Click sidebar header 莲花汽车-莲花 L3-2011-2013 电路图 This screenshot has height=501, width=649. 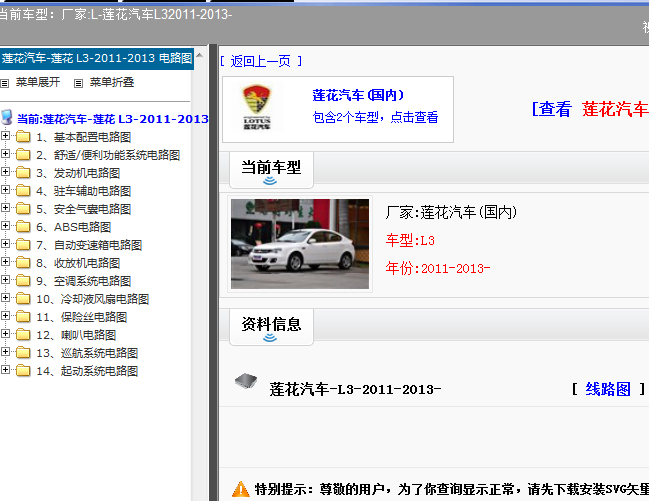[96, 58]
